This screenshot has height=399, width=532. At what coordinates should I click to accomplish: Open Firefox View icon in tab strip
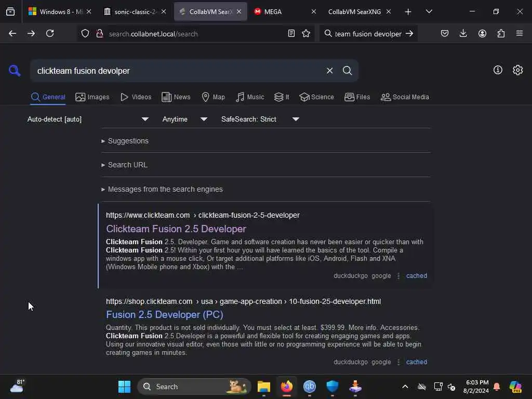click(x=10, y=11)
